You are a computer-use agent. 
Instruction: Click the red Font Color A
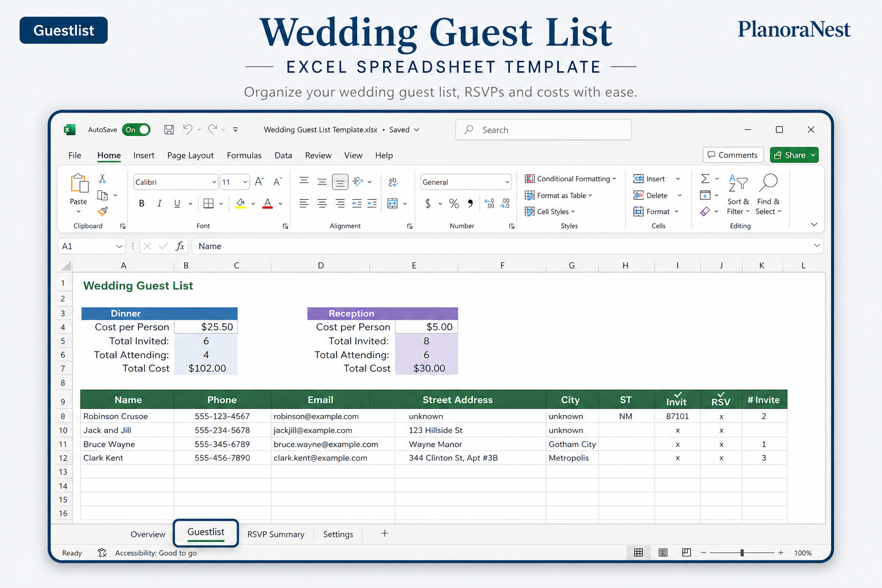click(x=268, y=203)
